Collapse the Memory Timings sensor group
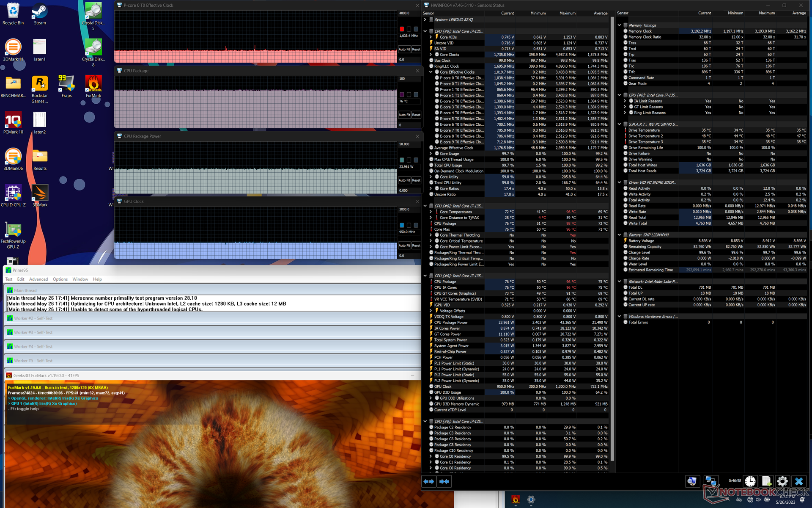Image resolution: width=812 pixels, height=508 pixels. click(620, 25)
